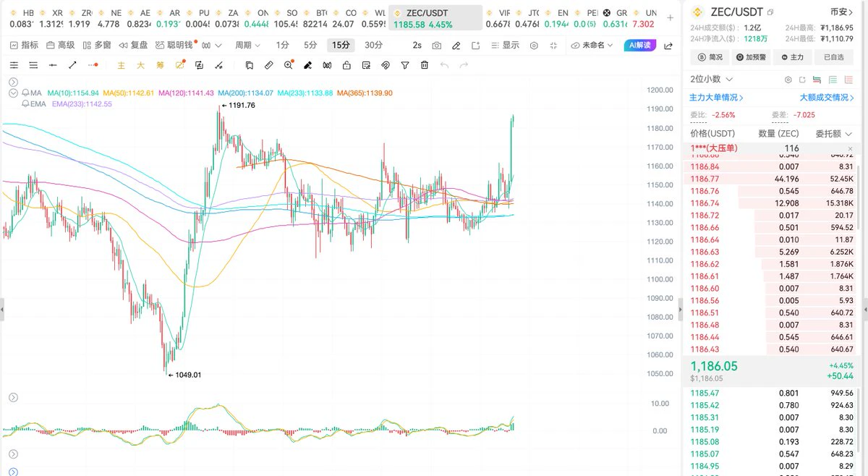
Task: Open the 主力大单情况 link
Action: [716, 97]
